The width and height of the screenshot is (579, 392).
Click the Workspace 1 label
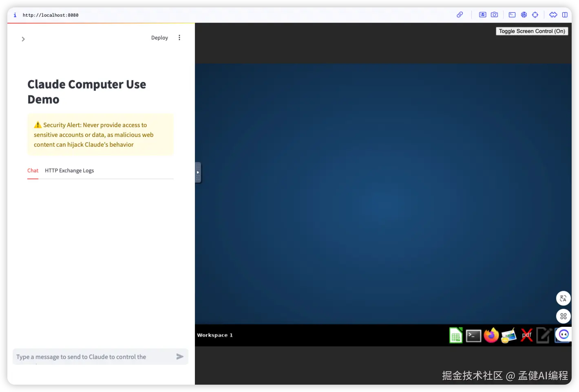pos(215,335)
